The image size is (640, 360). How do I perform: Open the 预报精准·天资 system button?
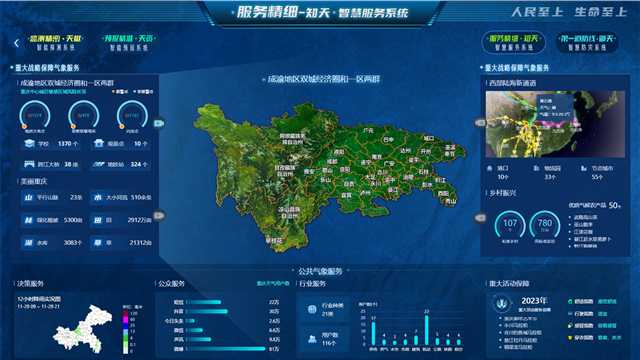(128, 42)
